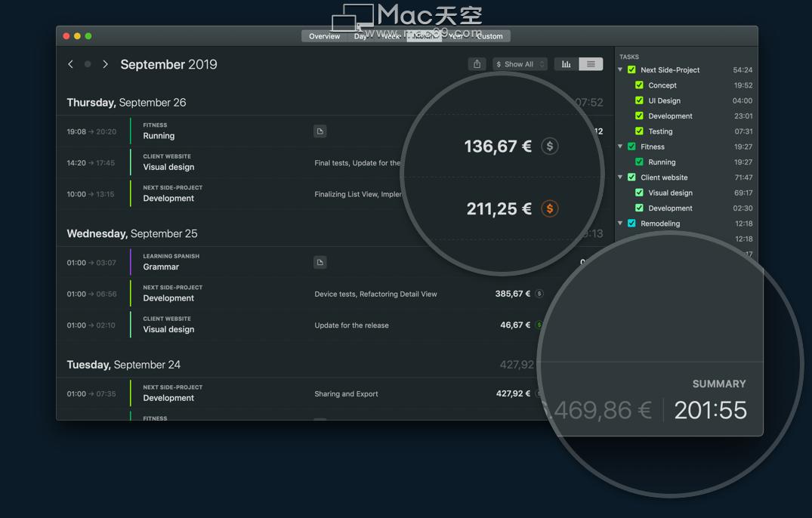Click the Thursday, September 26 header

(126, 103)
